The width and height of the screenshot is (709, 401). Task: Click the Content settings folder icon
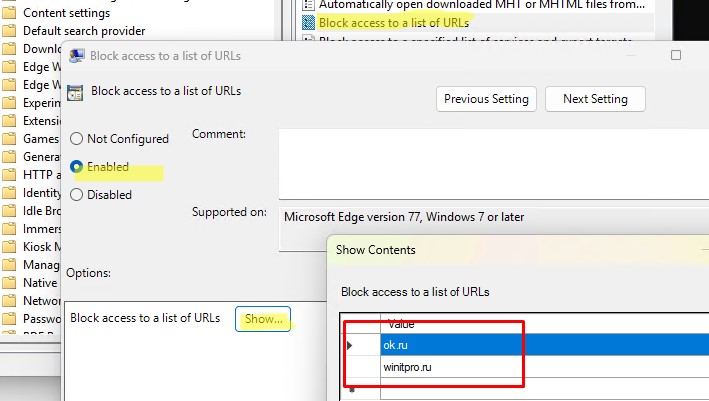[9, 13]
